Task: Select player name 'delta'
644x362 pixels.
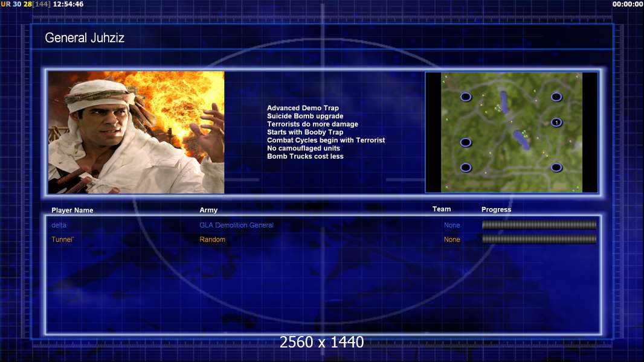Action: pyautogui.click(x=59, y=225)
